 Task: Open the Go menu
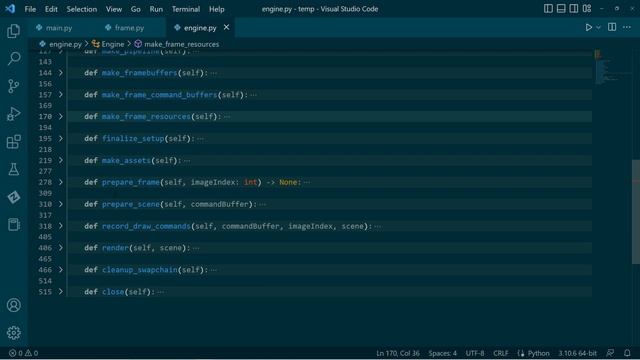pos(136,9)
